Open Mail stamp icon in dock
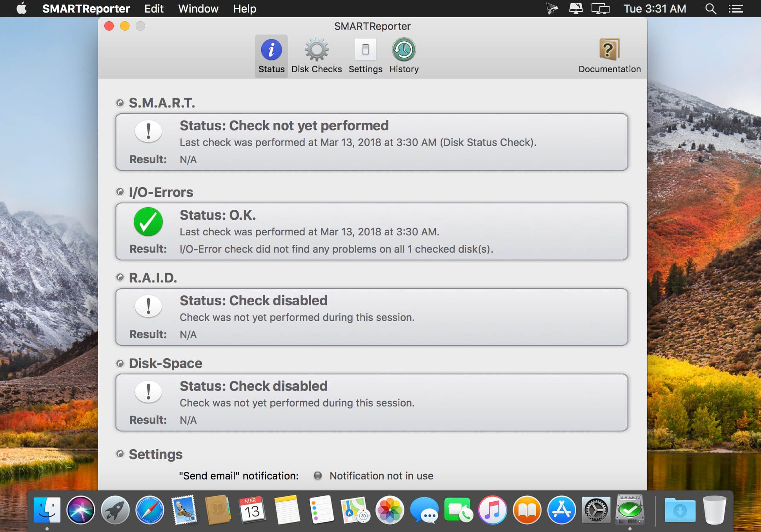This screenshot has width=761, height=532. (184, 510)
